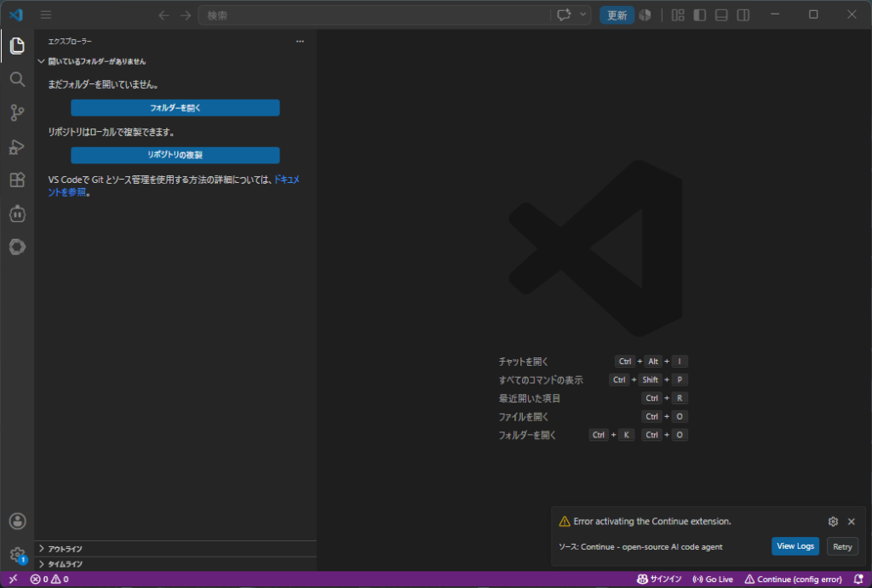The image size is (872, 588).
Task: Open the Manage gear with update badge
Action: point(17,555)
